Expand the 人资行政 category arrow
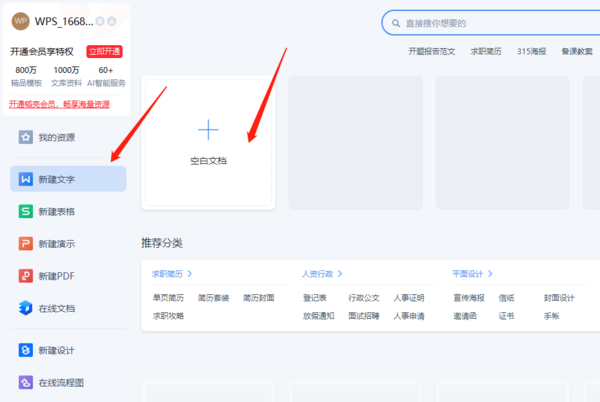 click(x=340, y=273)
